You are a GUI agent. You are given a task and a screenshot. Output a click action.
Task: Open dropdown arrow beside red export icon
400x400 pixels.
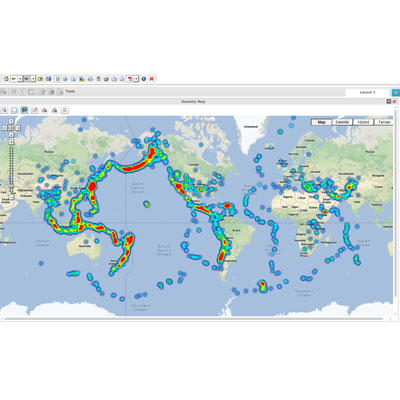(x=136, y=79)
